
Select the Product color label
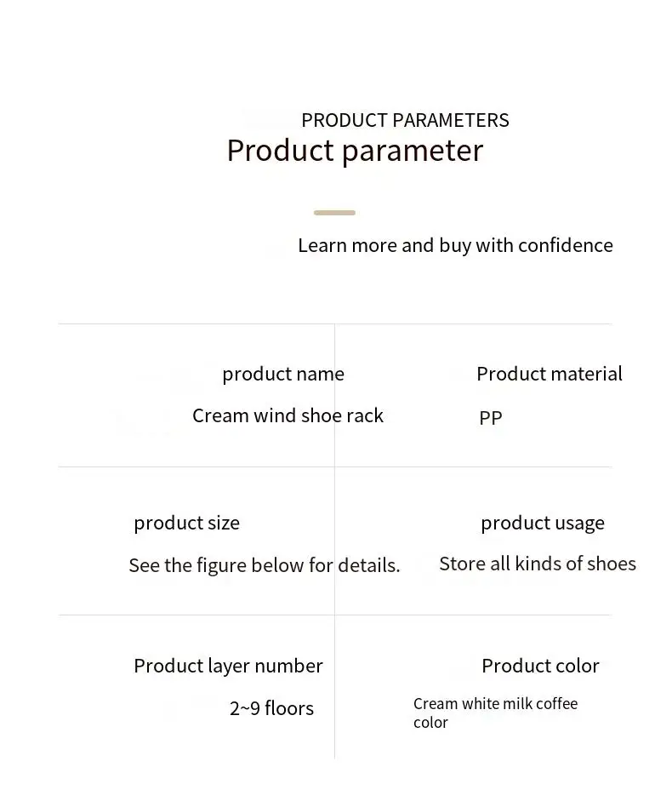click(540, 666)
